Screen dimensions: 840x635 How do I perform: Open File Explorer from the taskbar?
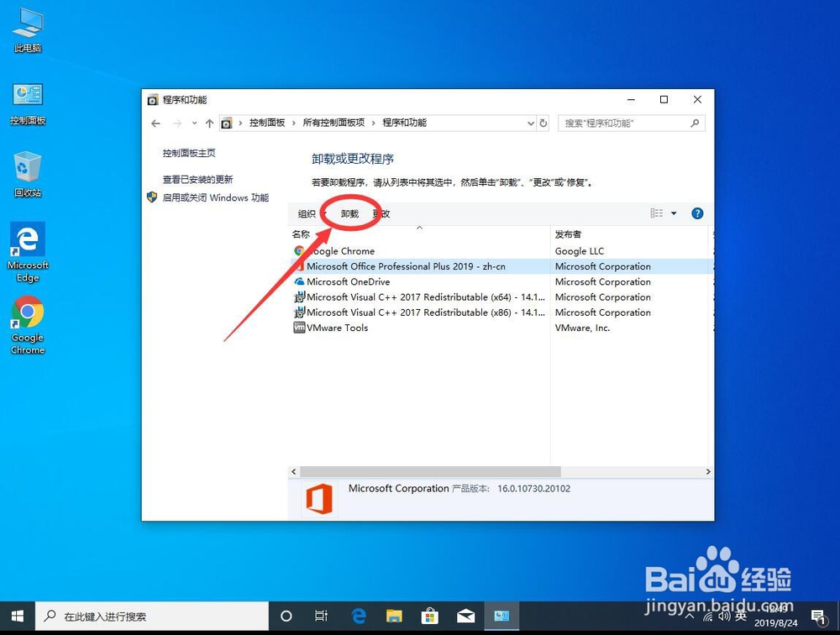[x=394, y=617]
